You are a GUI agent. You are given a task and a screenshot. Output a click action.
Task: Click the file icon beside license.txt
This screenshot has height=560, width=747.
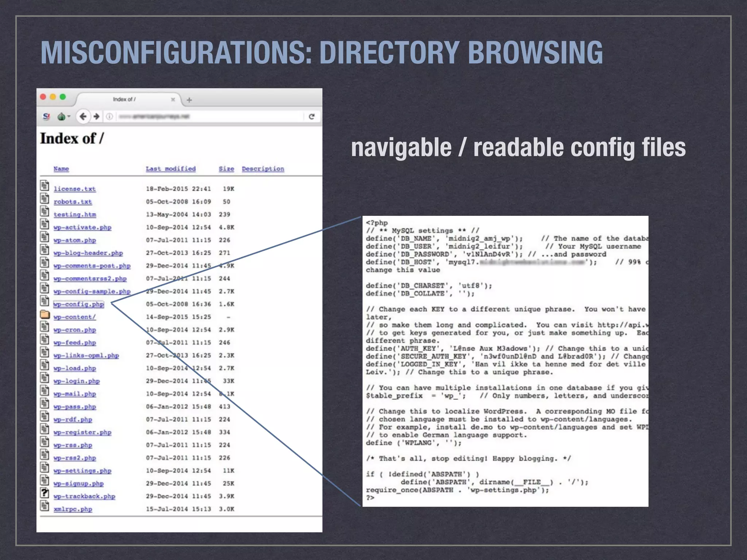tap(44, 186)
